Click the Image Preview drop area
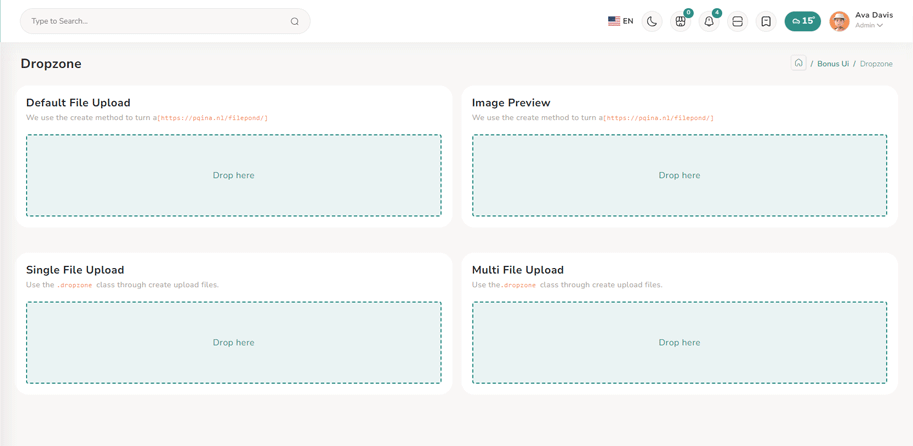Screen dimensions: 913x446 point(679,175)
